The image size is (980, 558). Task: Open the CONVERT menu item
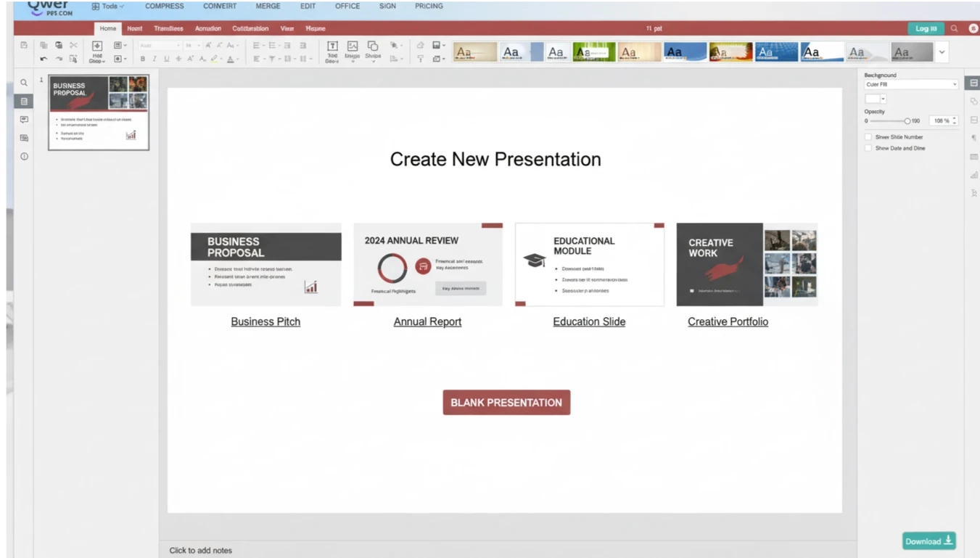click(220, 6)
